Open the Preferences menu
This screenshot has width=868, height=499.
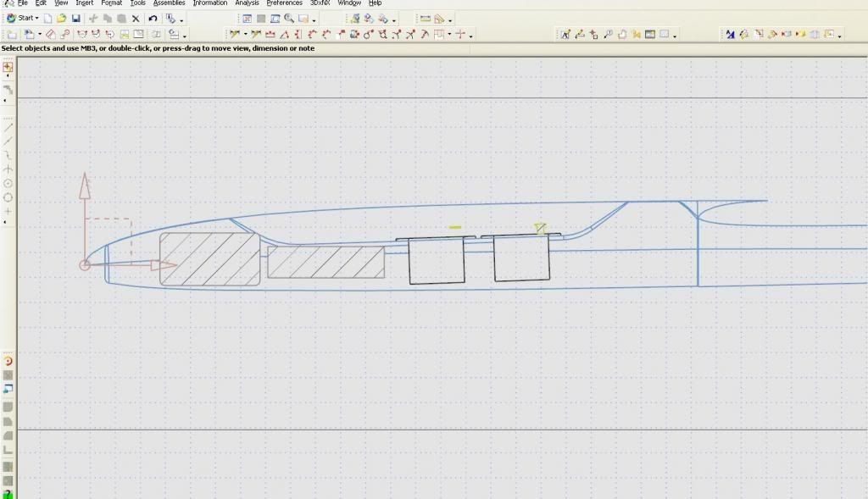284,3
